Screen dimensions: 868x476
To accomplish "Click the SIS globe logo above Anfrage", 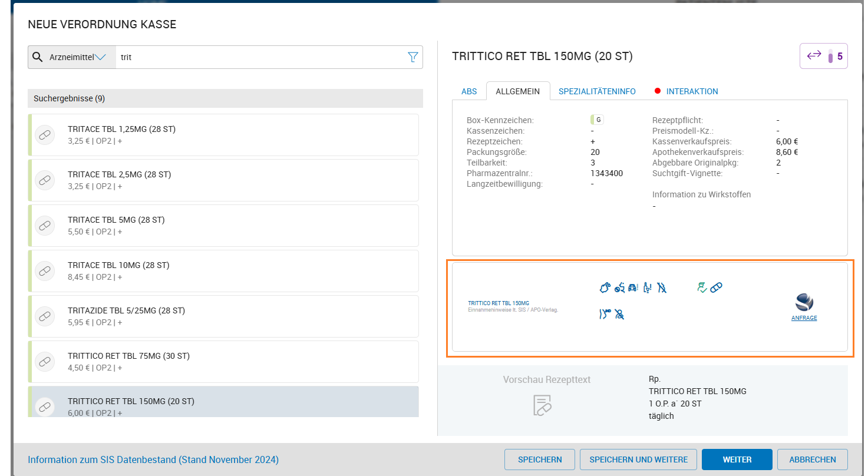I will tap(804, 302).
